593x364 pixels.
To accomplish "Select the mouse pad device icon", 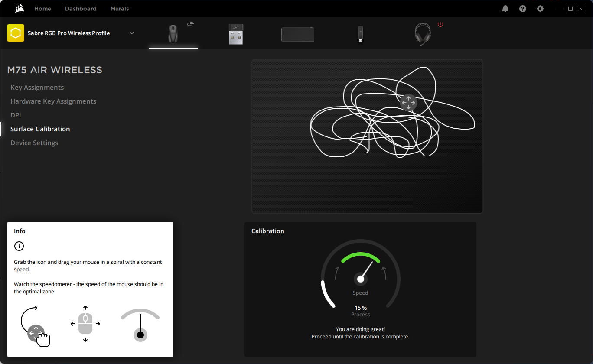I will 298,34.
